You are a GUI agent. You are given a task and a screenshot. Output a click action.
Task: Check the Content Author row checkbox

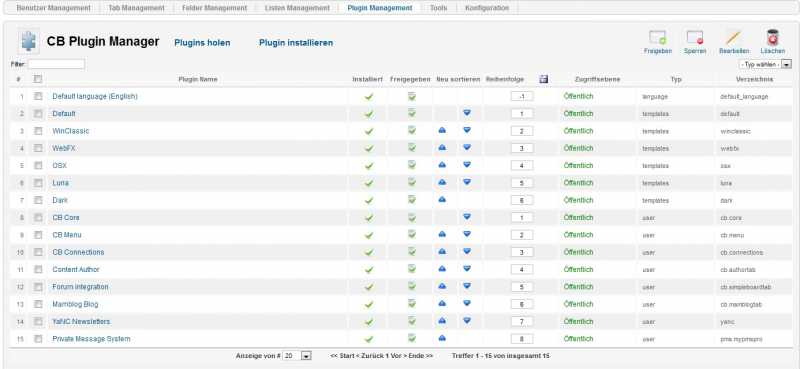pos(38,269)
